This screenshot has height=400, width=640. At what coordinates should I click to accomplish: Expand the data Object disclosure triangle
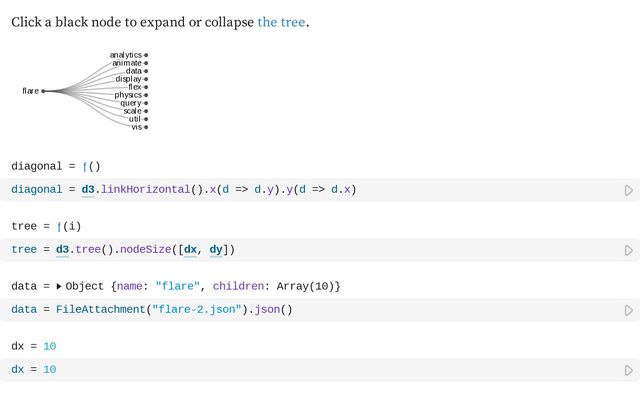coord(59,287)
